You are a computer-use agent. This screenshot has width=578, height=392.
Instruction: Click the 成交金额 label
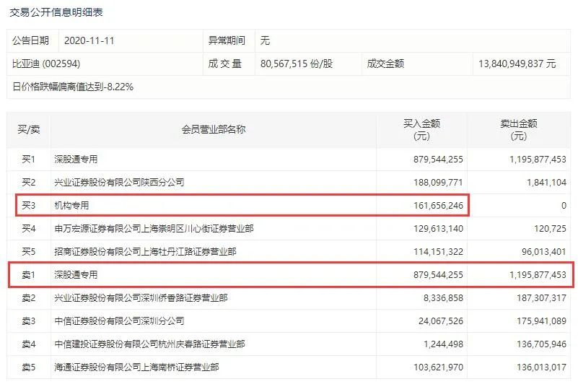[x=385, y=64]
